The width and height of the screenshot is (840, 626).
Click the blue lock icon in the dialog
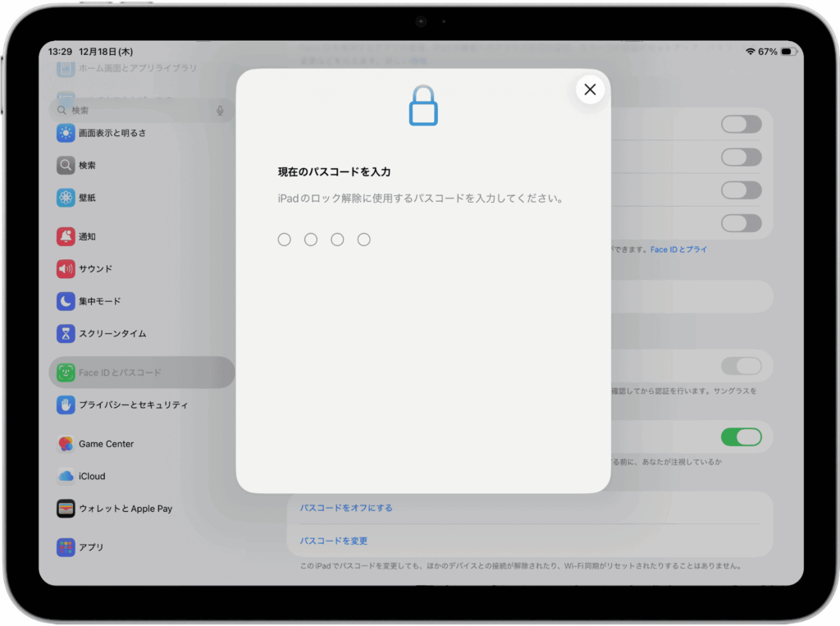[423, 106]
